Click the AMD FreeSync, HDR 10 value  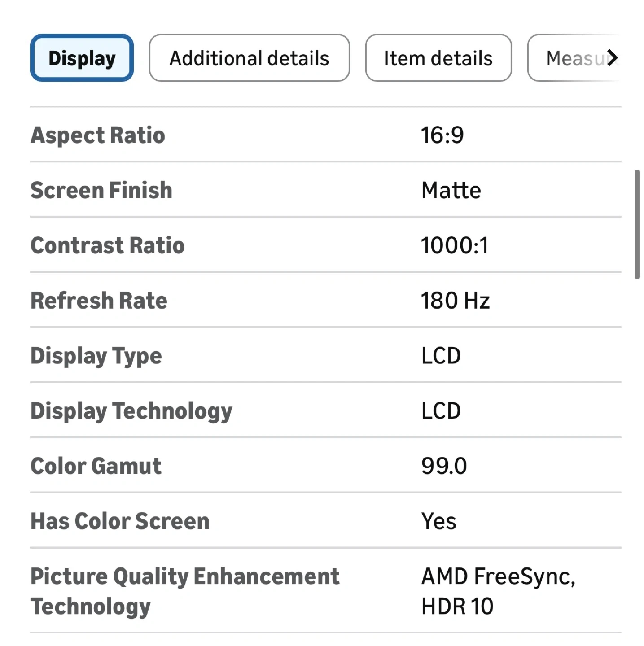tap(498, 591)
